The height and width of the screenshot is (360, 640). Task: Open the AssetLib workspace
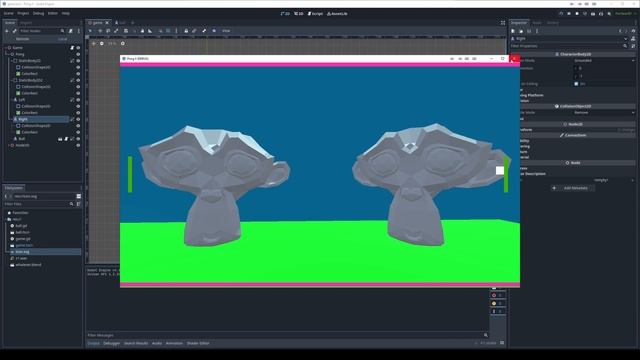(337, 13)
